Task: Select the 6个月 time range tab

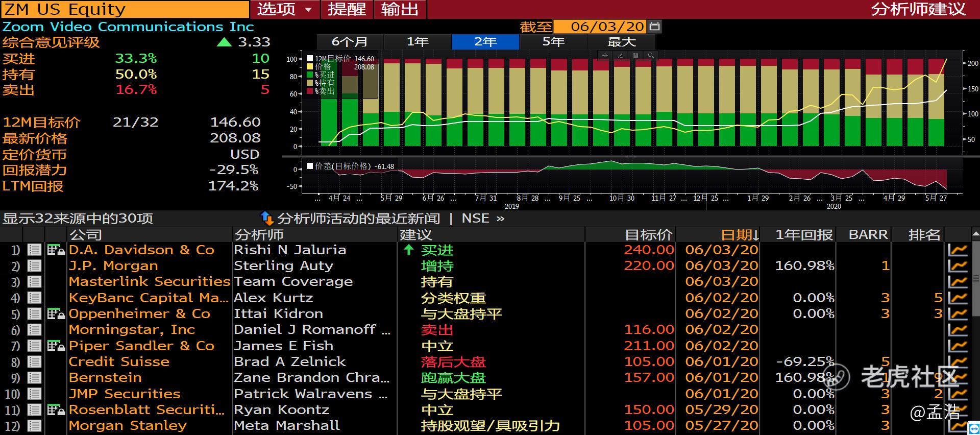Action: pyautogui.click(x=350, y=42)
